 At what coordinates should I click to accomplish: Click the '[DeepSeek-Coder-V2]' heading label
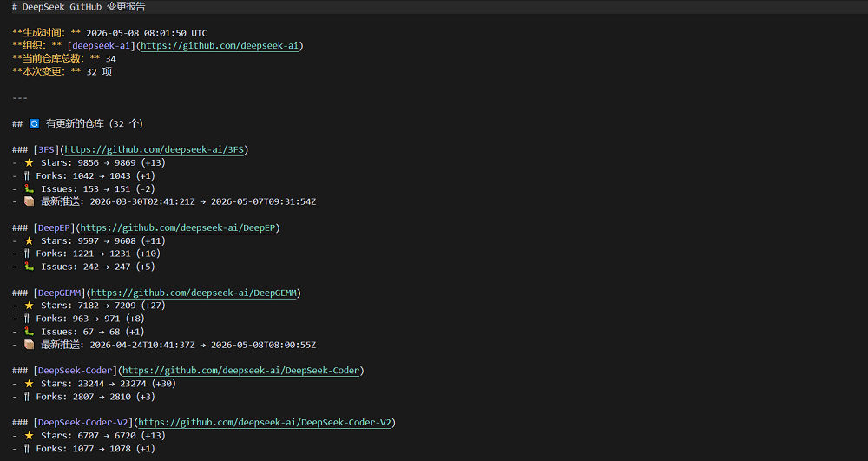(x=83, y=422)
